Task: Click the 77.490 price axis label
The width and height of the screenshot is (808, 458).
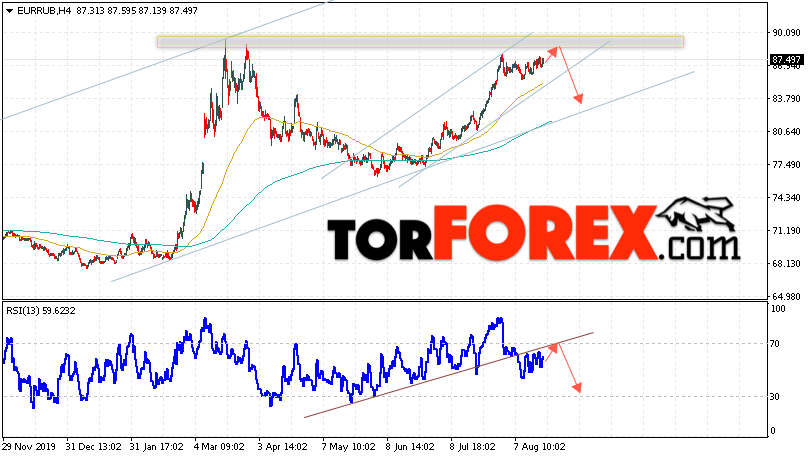Action: [786, 165]
